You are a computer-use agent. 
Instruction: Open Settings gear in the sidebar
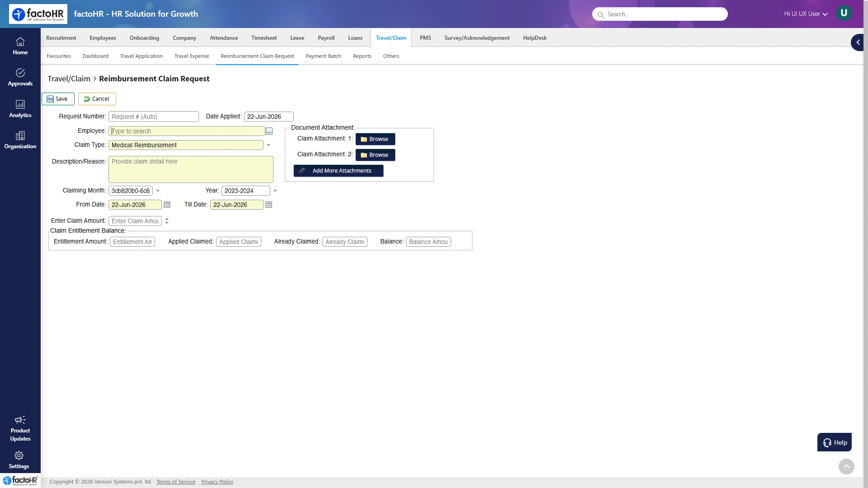(19, 460)
